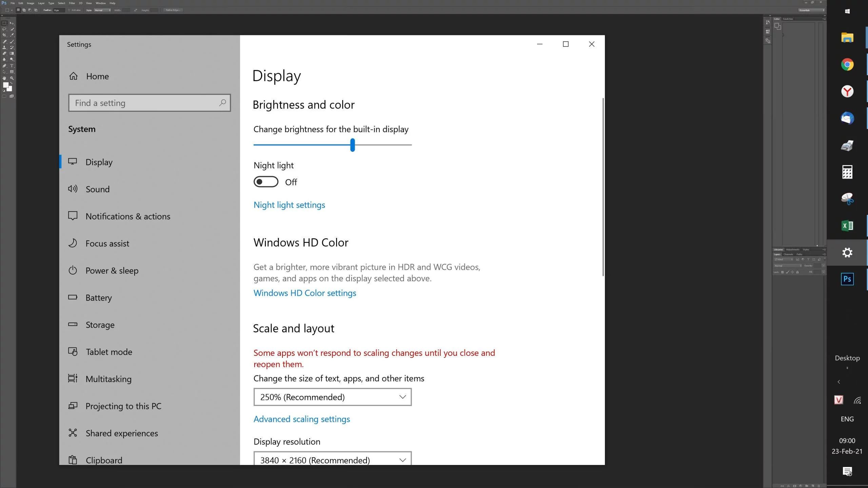Open Night light settings link
868x488 pixels.
[289, 205]
